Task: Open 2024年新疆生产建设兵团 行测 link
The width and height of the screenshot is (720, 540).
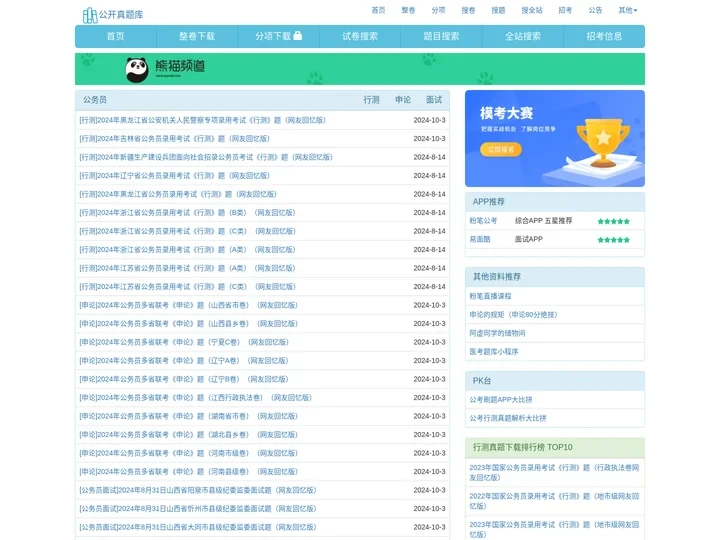Action: [206, 157]
